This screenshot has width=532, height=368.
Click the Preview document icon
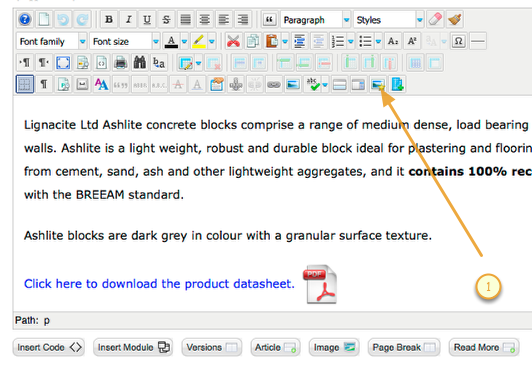tap(82, 63)
